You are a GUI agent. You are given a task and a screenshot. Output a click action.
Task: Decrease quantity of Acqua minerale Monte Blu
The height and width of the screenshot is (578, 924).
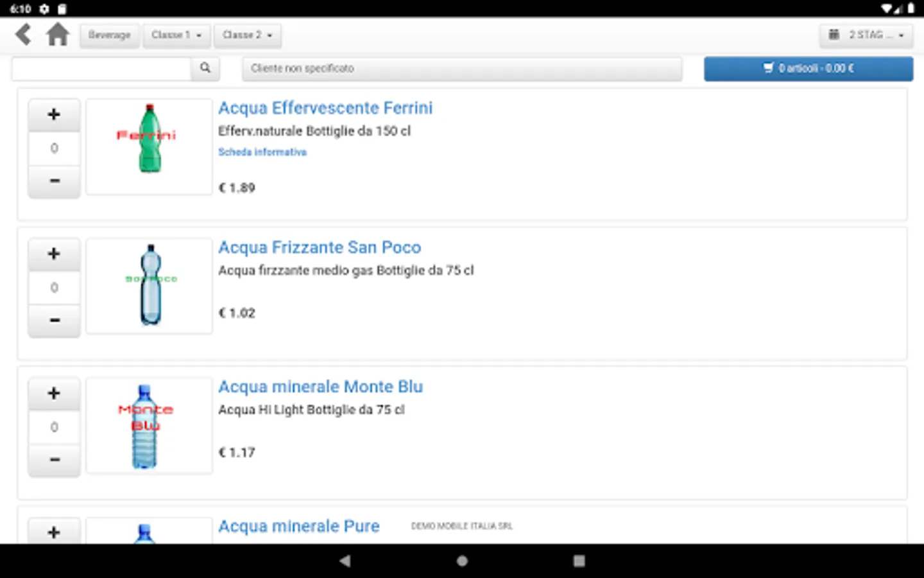[54, 460]
